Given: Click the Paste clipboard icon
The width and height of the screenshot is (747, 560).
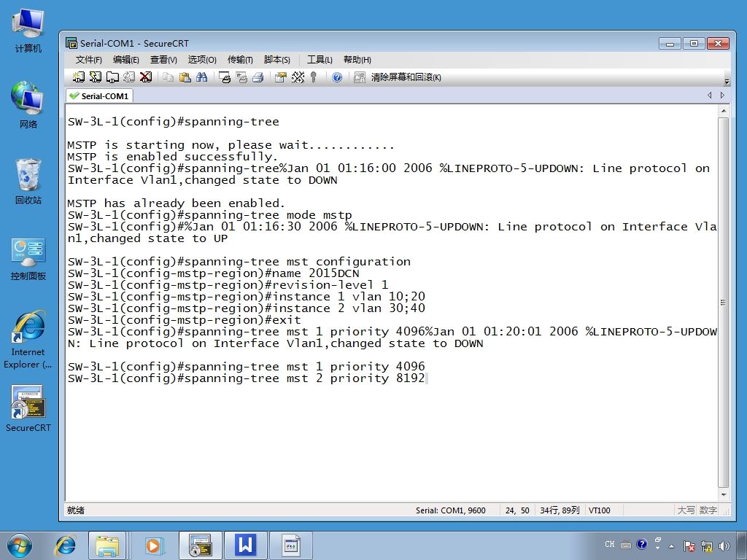Looking at the screenshot, I should (x=185, y=77).
